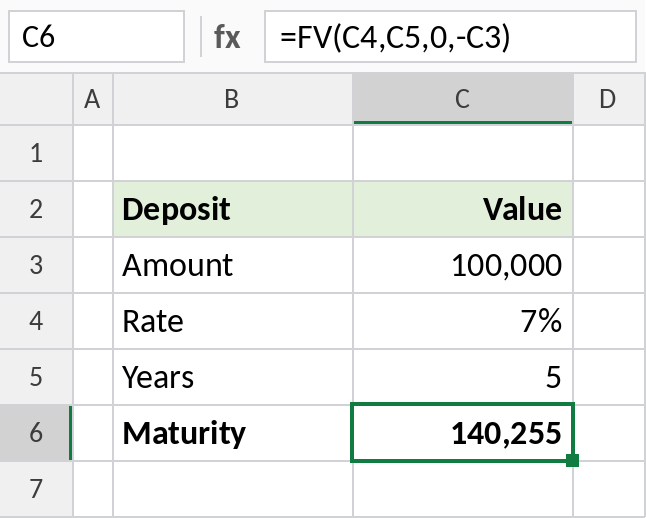Click the fill handle of cell C6
This screenshot has width=646, height=518.
point(572,460)
